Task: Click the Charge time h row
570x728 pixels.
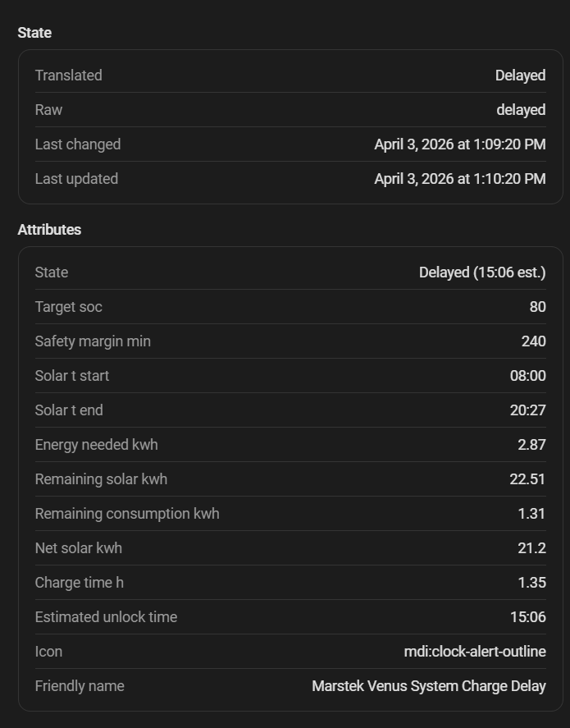Action: 290,583
